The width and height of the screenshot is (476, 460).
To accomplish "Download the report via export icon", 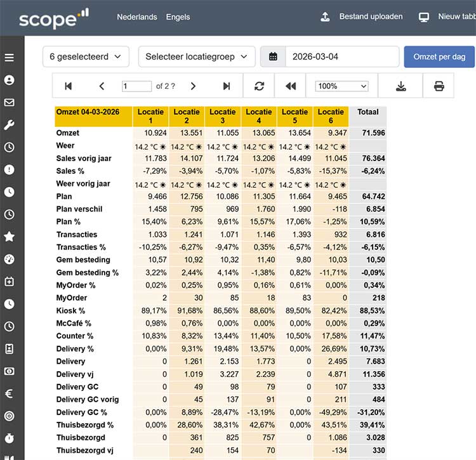I will [x=400, y=86].
